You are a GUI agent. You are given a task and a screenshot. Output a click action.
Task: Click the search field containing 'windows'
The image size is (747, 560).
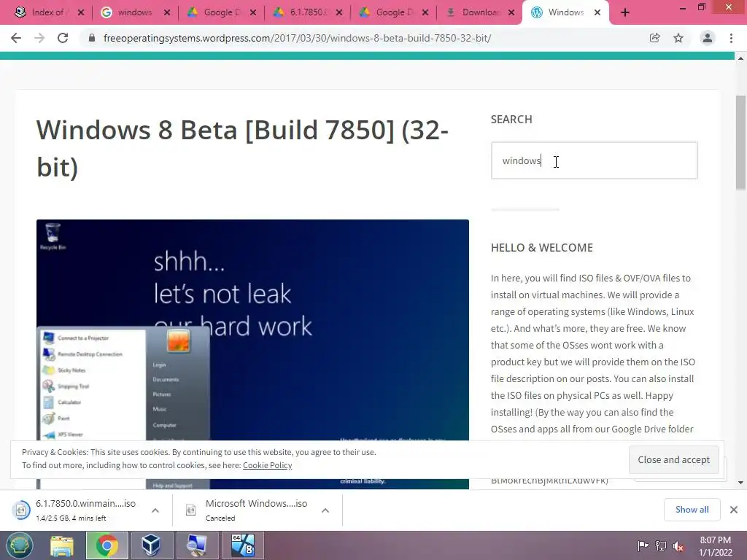pos(594,160)
